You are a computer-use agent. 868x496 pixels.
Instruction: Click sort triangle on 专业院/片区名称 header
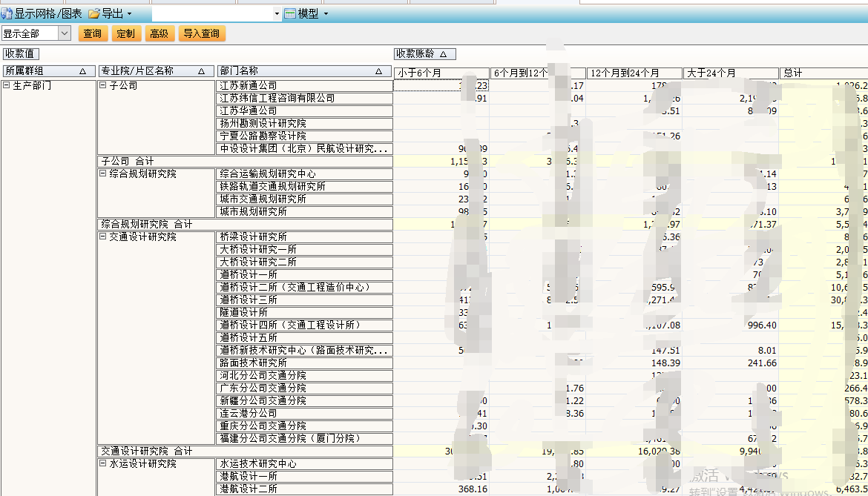pos(201,71)
